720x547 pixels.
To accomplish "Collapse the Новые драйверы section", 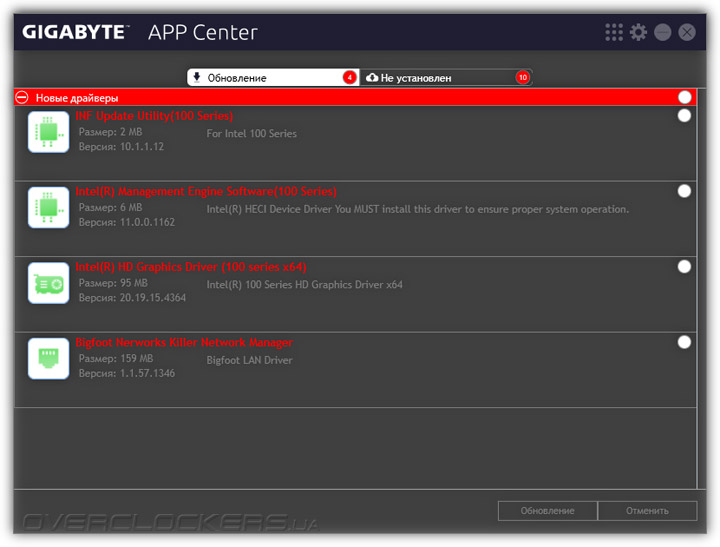I will click(22, 97).
